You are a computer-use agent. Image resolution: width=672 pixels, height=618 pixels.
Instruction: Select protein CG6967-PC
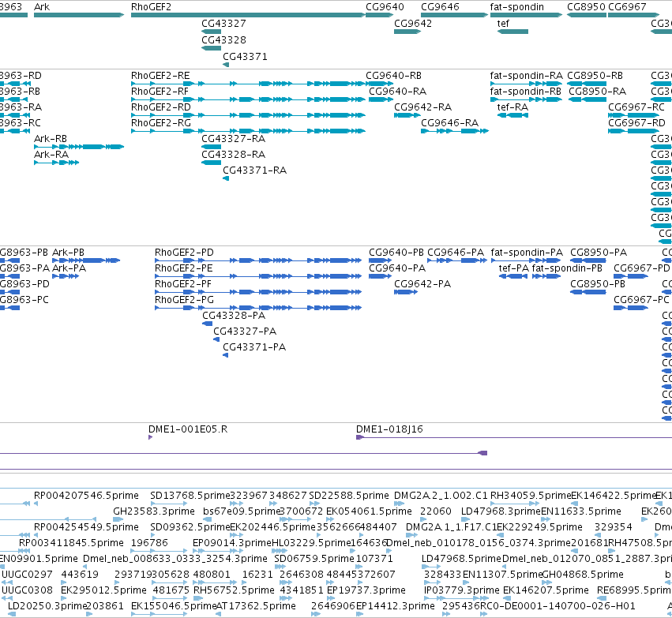point(641,300)
